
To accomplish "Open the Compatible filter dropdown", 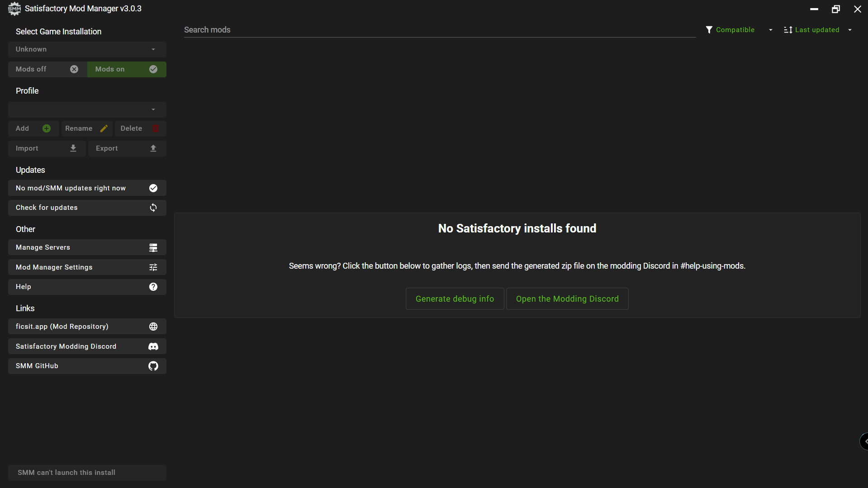I will 740,30.
